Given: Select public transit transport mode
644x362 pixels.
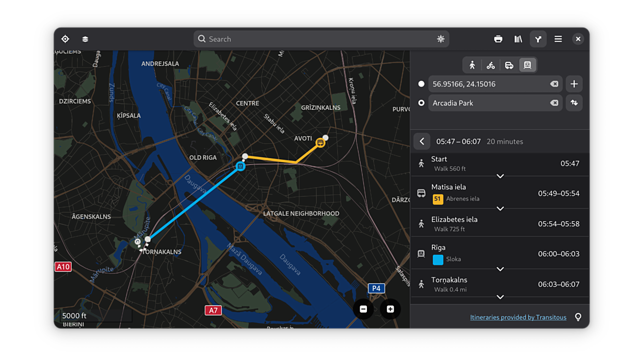Looking at the screenshot, I should point(527,65).
